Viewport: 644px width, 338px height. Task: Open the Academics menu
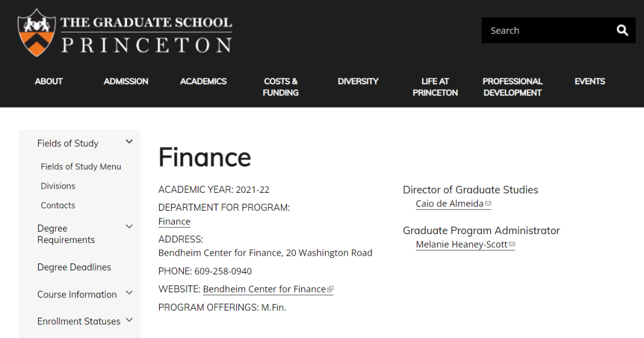(x=203, y=81)
